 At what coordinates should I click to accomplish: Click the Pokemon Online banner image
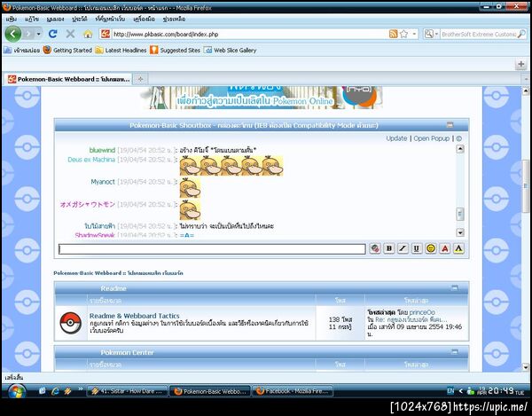pos(262,98)
